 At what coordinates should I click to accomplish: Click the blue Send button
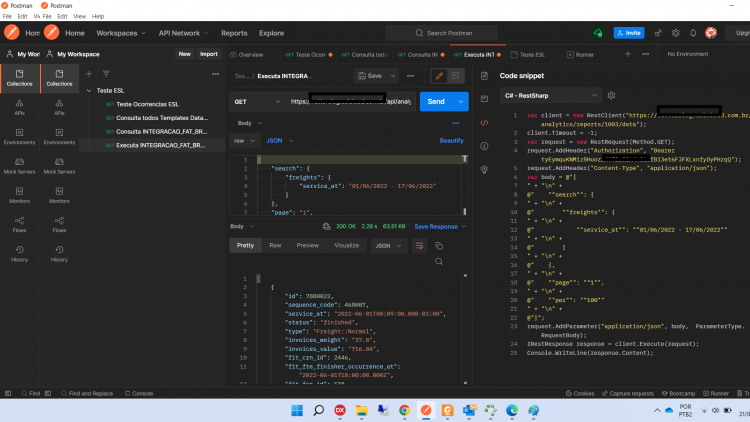point(436,101)
